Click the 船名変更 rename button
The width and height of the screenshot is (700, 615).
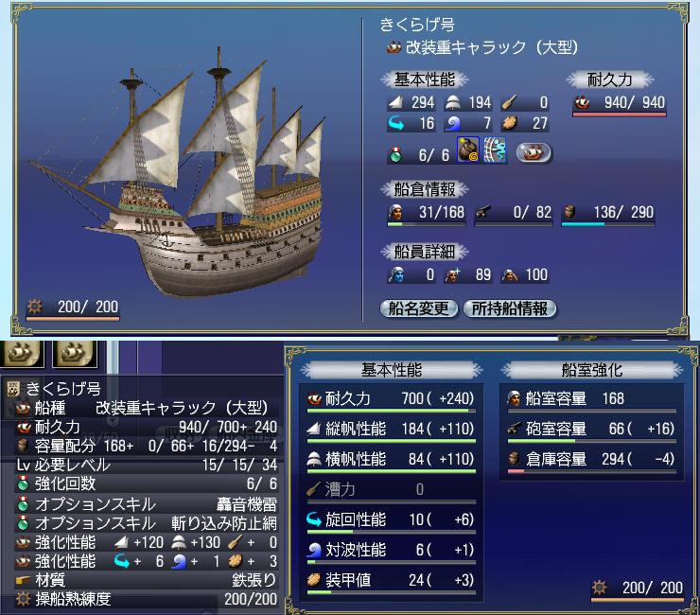(419, 308)
